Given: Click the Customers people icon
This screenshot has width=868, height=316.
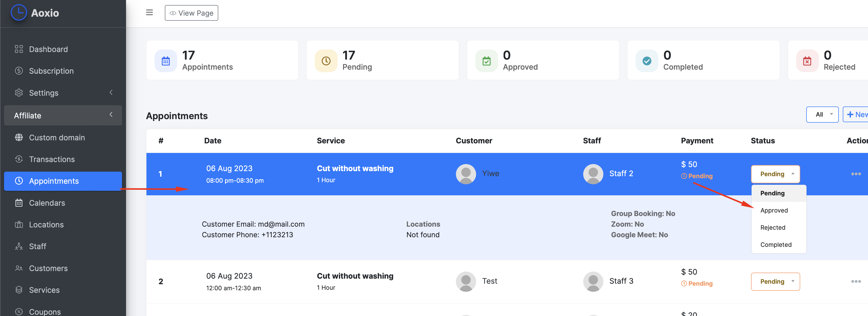Looking at the screenshot, I should coord(19,268).
